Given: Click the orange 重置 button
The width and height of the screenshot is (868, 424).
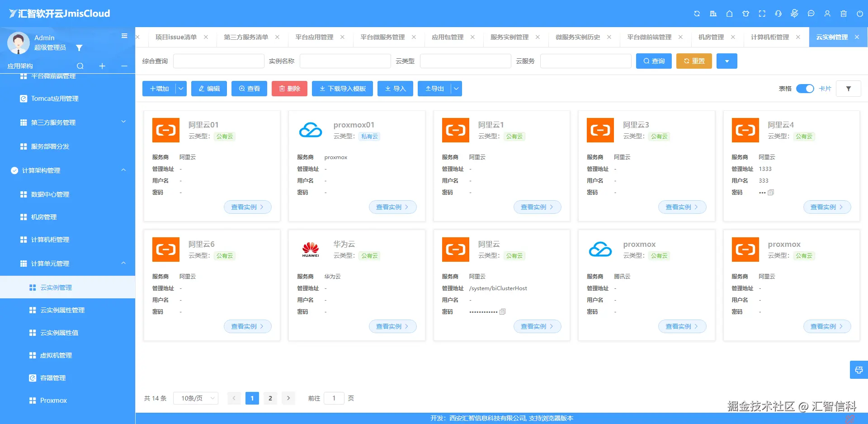Looking at the screenshot, I should coord(694,61).
